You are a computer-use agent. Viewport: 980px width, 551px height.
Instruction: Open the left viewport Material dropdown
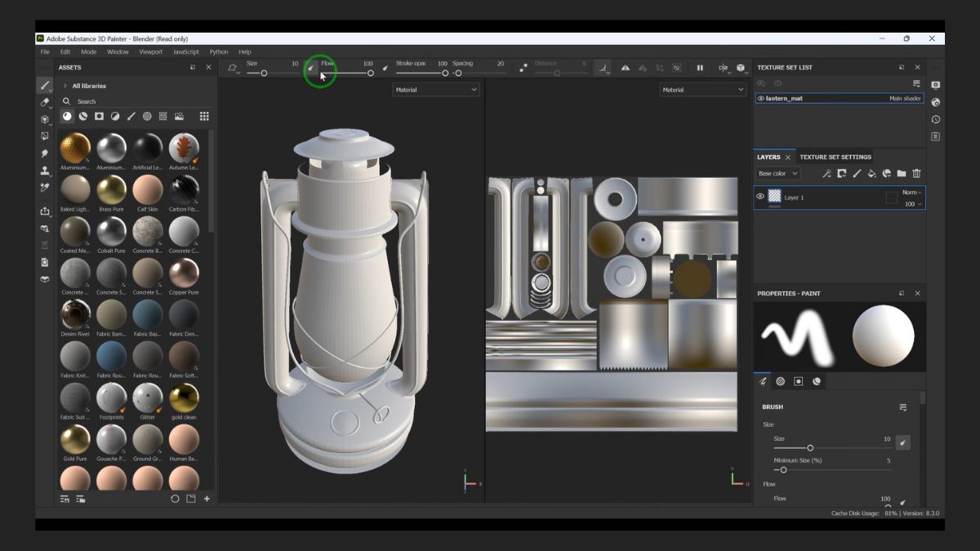point(436,90)
